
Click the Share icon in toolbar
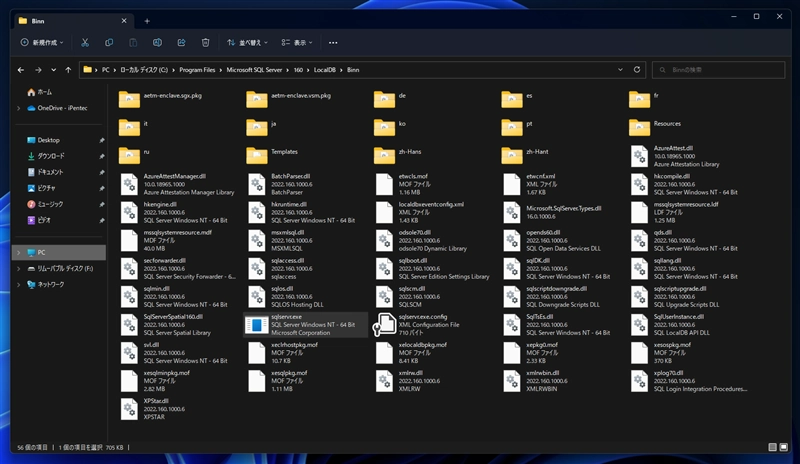tap(181, 43)
